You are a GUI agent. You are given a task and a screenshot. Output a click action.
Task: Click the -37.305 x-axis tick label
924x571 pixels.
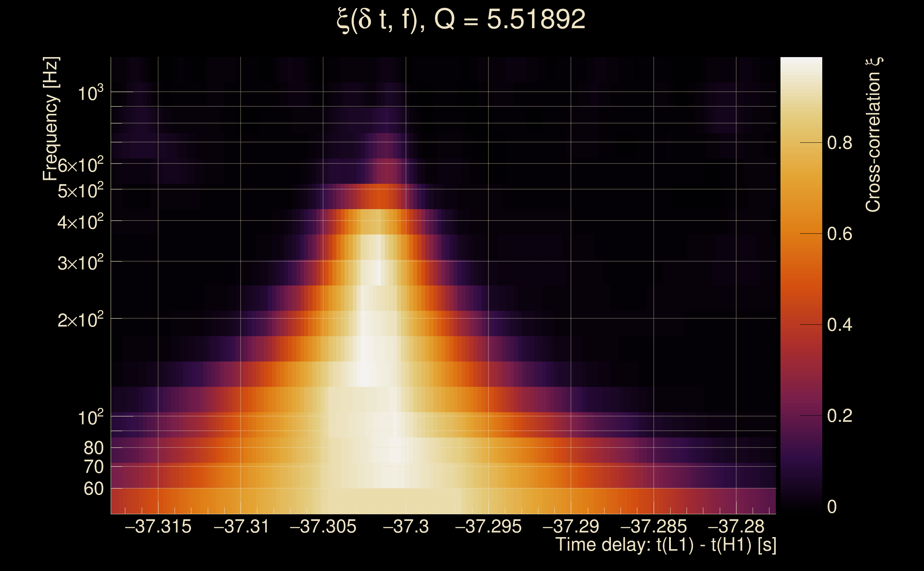(x=323, y=527)
